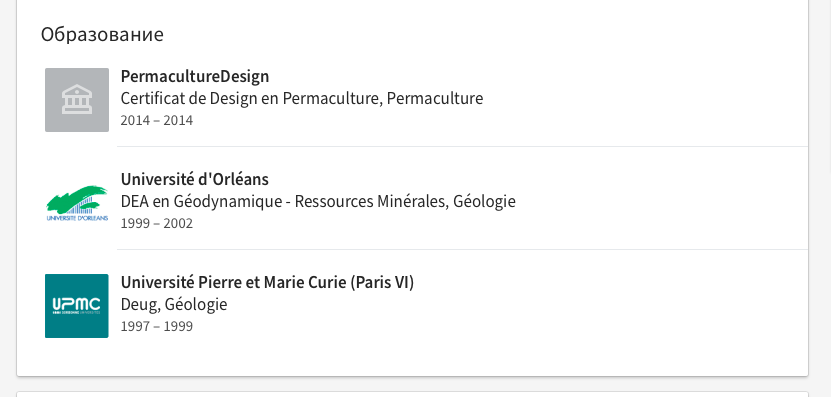Click the Образование section heading
This screenshot has width=831, height=397.
(x=102, y=34)
